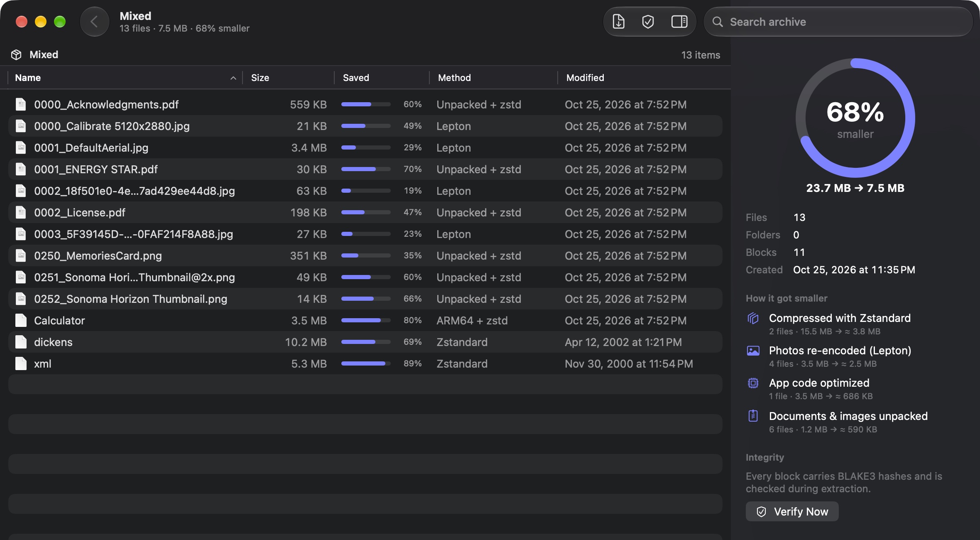
Task: Select the 0251_Sonoma Hori…Thumbnail@2x.png file
Action: [135, 277]
